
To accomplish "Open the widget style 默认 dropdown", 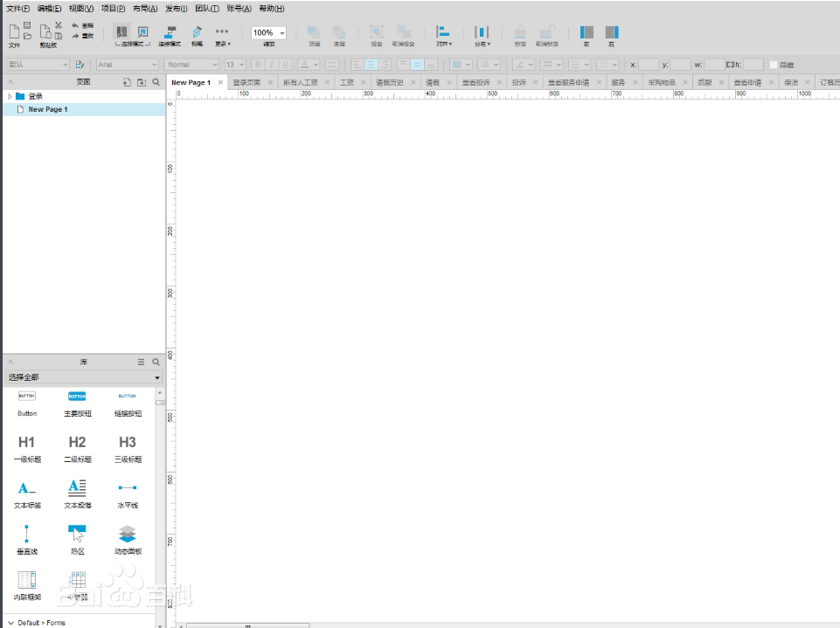I will 38,65.
